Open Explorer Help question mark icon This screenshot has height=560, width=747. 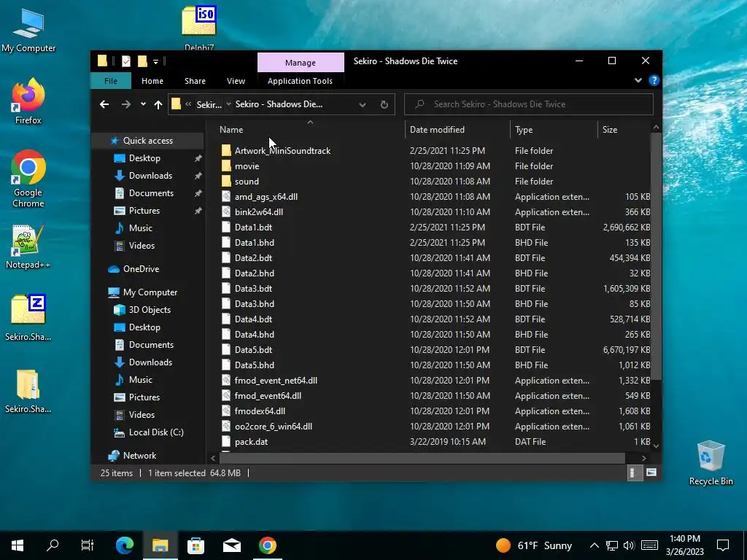pyautogui.click(x=654, y=80)
